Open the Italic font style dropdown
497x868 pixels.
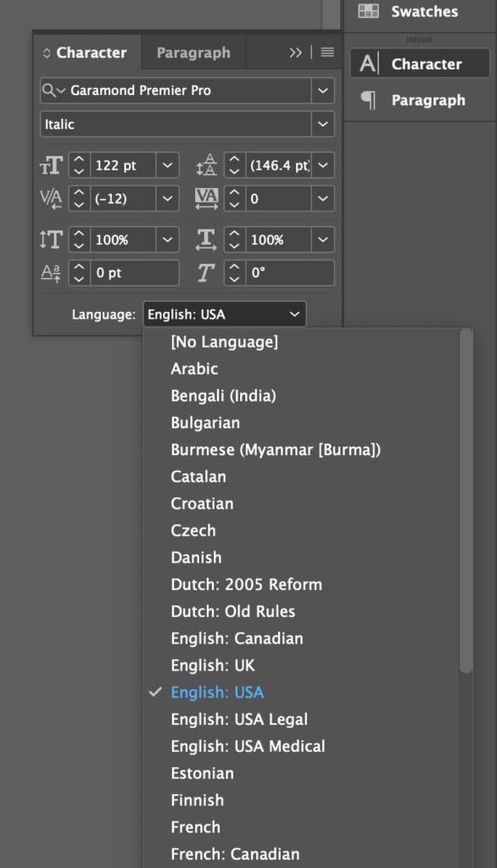tap(323, 124)
